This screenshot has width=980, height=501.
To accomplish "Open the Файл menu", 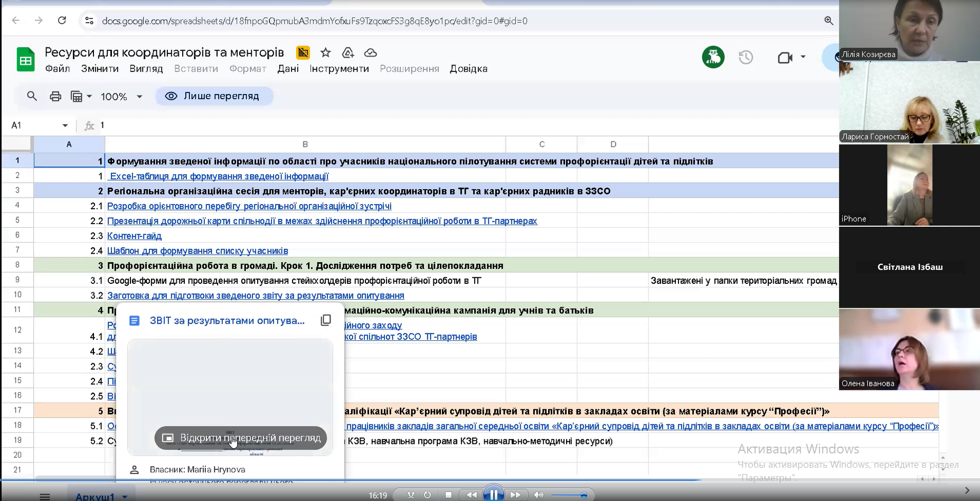I will pyautogui.click(x=58, y=69).
